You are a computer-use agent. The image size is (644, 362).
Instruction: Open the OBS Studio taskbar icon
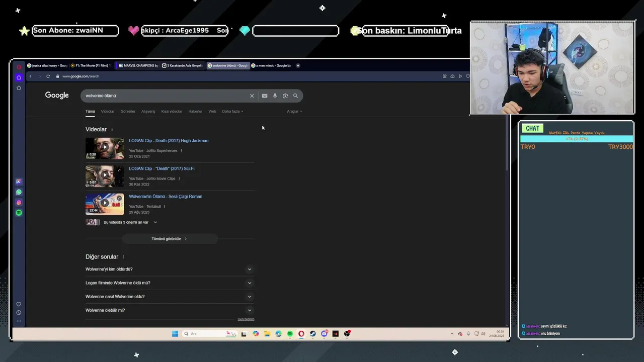(x=347, y=334)
